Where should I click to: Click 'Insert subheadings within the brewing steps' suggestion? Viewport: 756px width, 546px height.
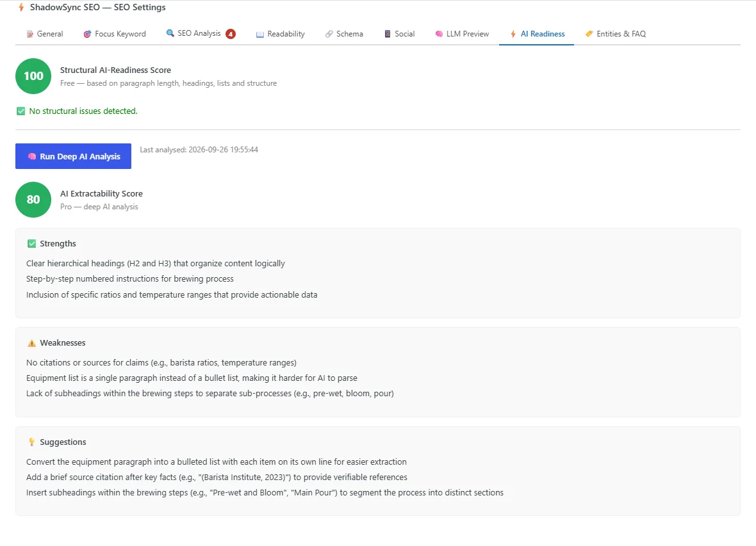tap(265, 492)
